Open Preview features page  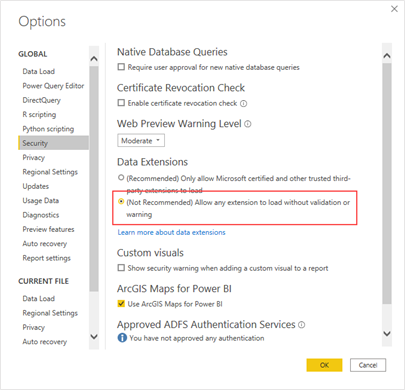coord(48,229)
